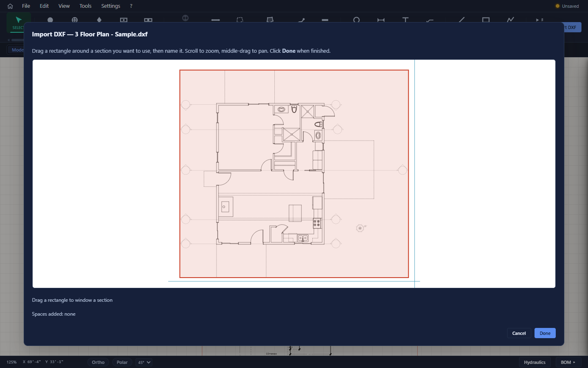Click the X 69'-4" coordinate readout

coord(32,362)
